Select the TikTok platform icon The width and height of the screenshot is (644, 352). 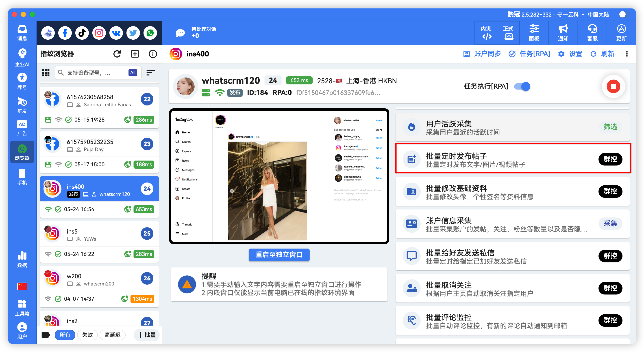click(x=82, y=33)
